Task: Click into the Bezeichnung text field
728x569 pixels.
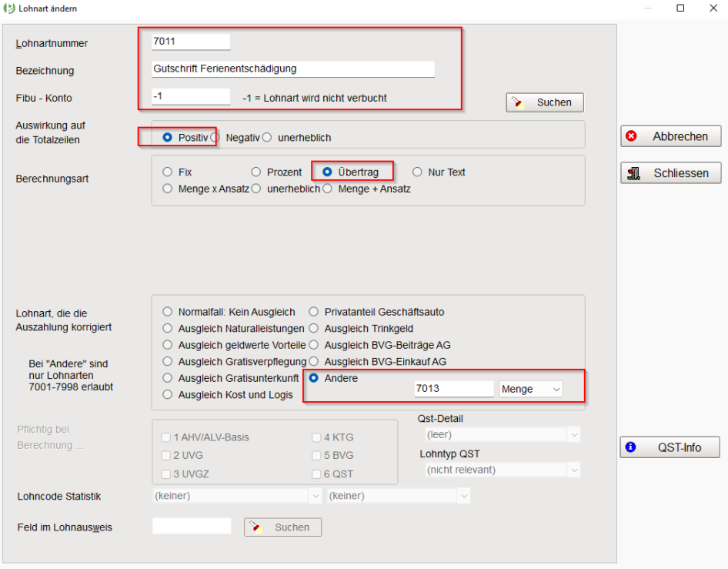Action: pos(293,69)
